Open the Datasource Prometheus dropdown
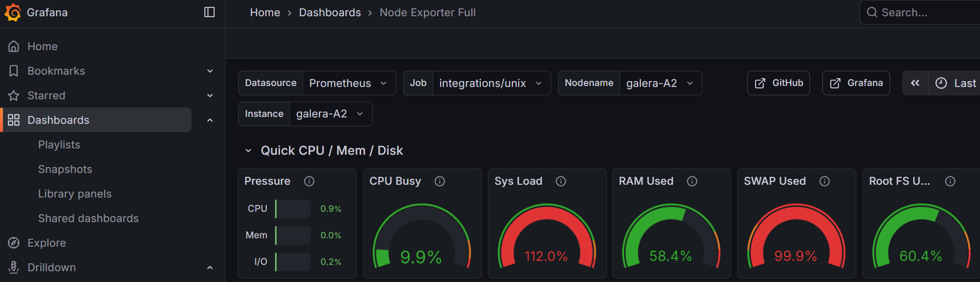This screenshot has width=980, height=282. (x=348, y=83)
